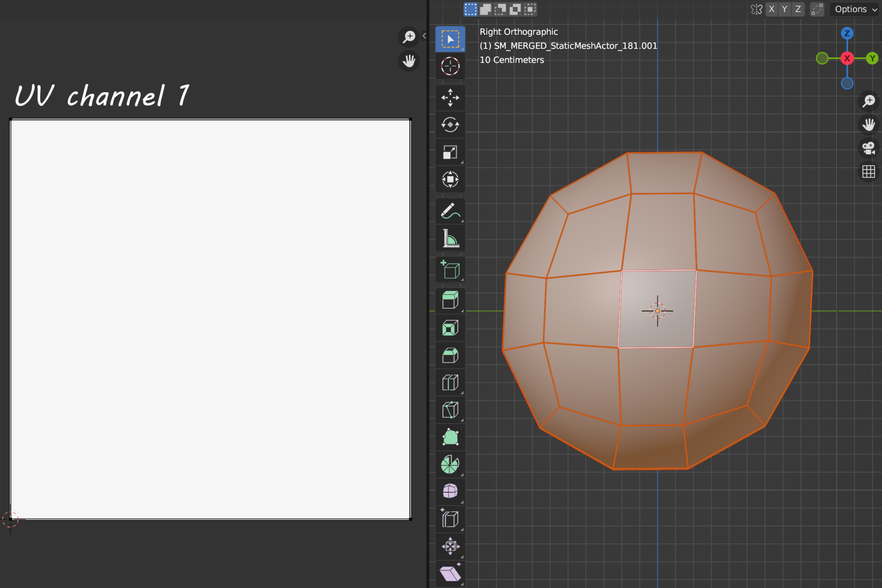Activate the Annotate tool

pyautogui.click(x=450, y=211)
